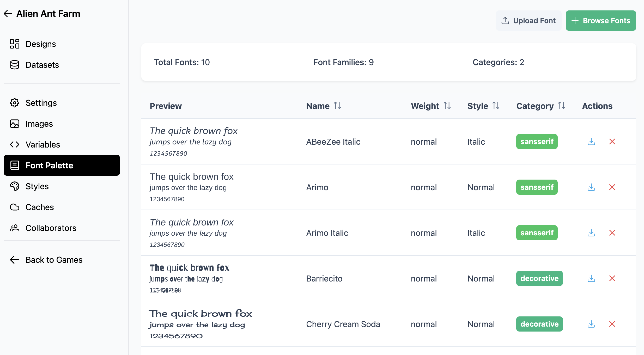Image resolution: width=644 pixels, height=355 pixels.
Task: Sort fonts by Weight column
Action: [x=447, y=106]
